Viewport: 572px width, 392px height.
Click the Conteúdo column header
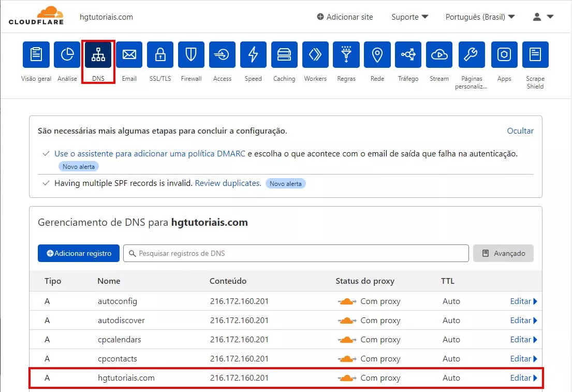click(228, 281)
